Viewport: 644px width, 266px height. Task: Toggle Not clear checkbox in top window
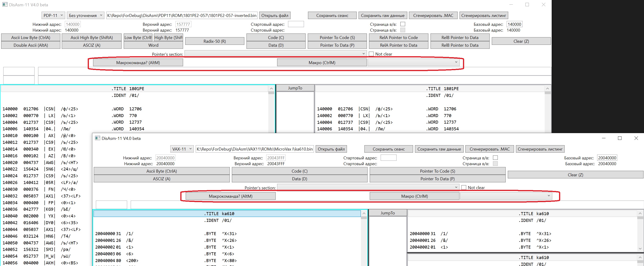click(x=371, y=54)
